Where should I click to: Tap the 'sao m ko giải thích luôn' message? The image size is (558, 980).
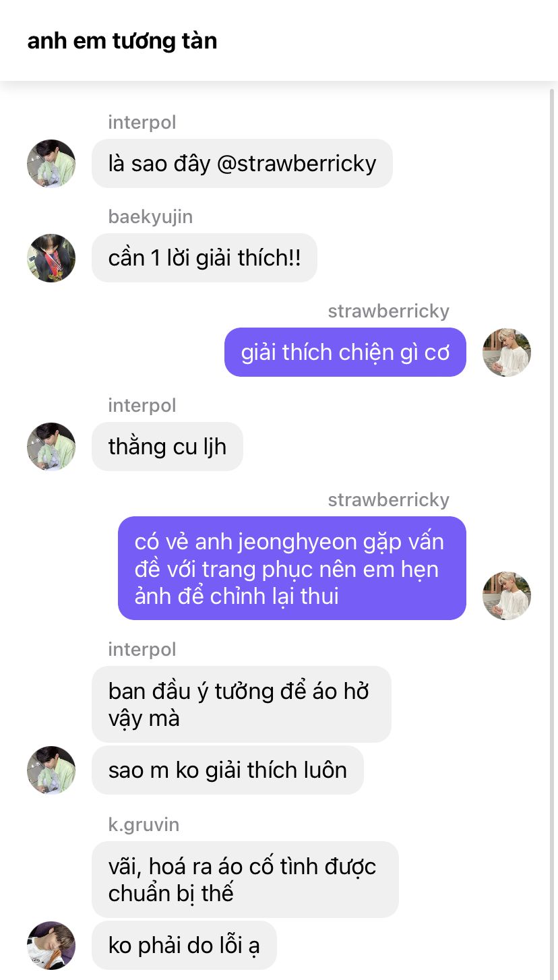[x=228, y=770]
